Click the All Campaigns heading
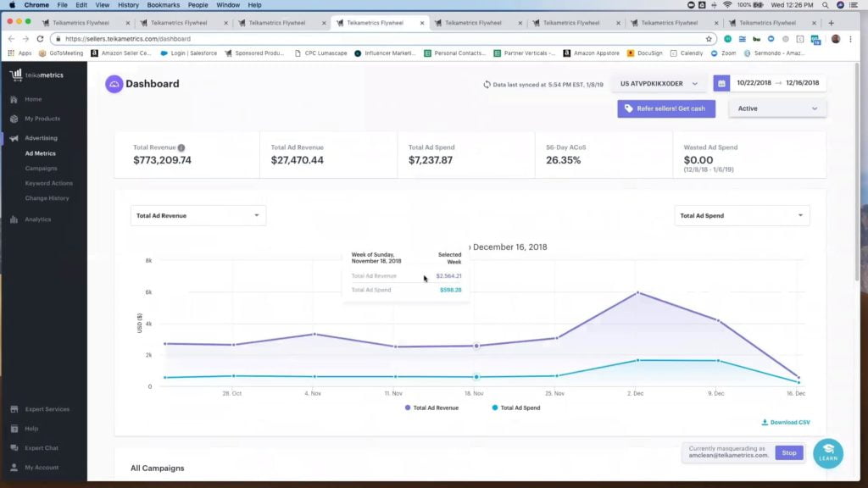 (x=157, y=469)
